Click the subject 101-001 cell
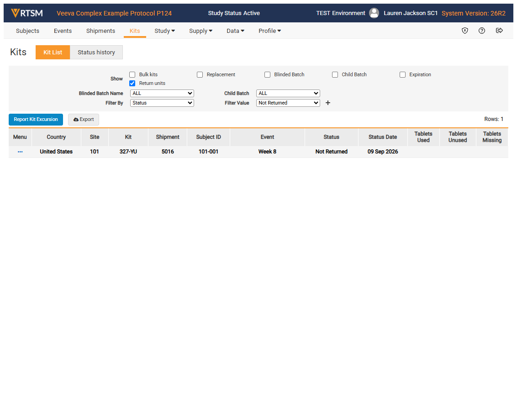517x420 pixels. [x=208, y=152]
